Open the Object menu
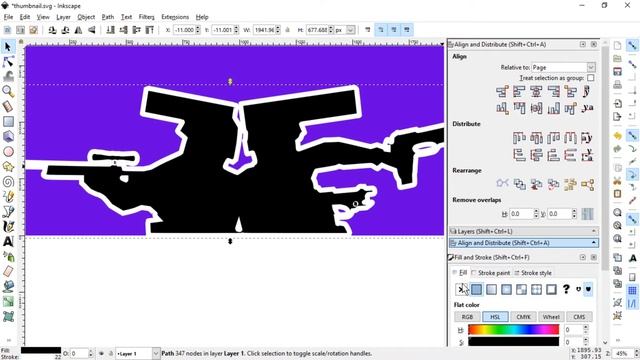Viewport: 640px width, 360px height. [86, 17]
